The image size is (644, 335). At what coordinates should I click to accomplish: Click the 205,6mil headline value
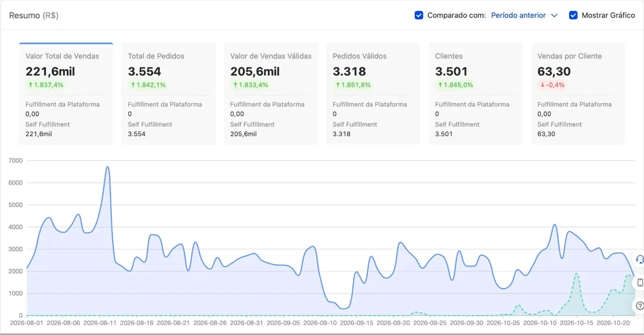coord(255,71)
